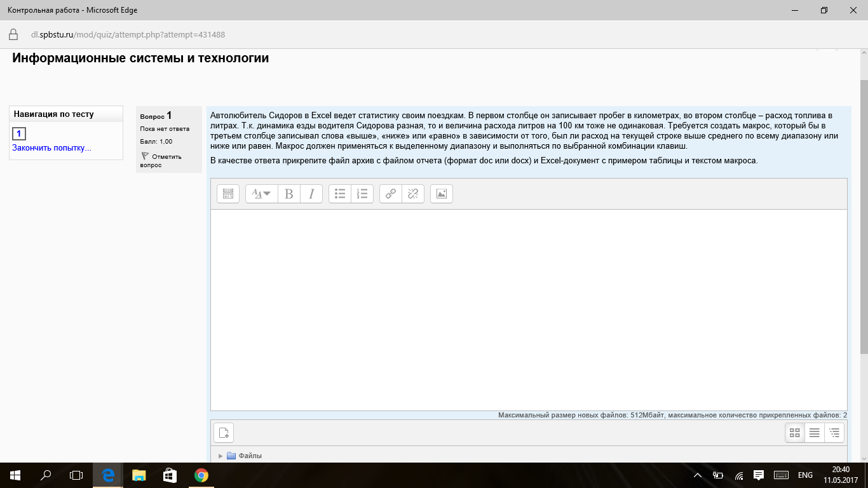This screenshot has width=868, height=488.
Task: Go to question 1 in navigation
Action: (19, 133)
